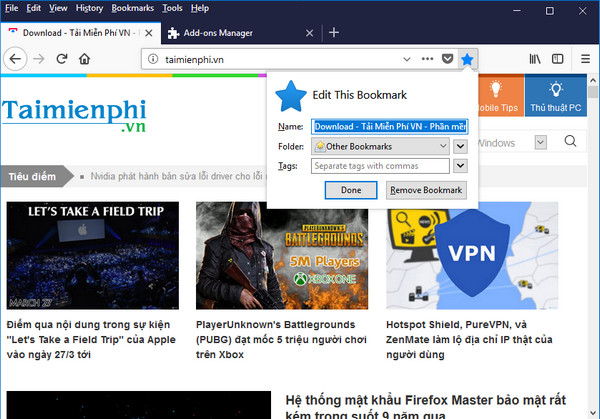This screenshot has height=419, width=600.
Task: Open a new tab with plus button
Action: [334, 33]
